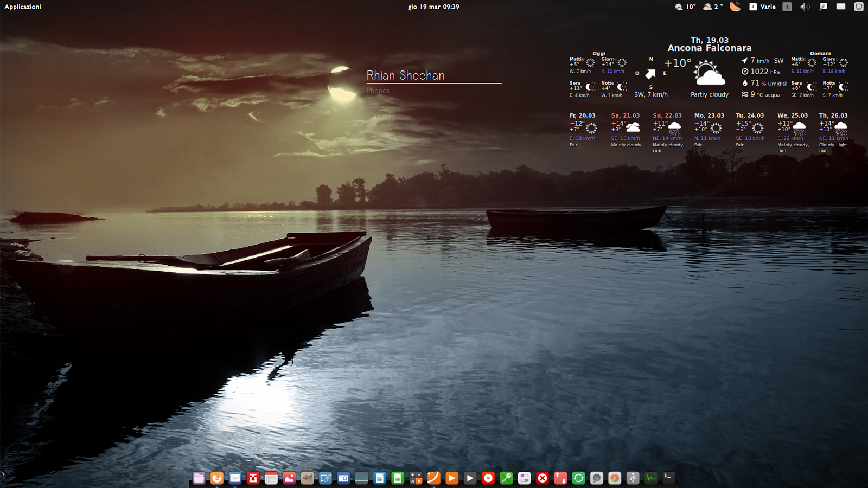Open the Applicazioni menu
The image size is (868, 488).
click(x=23, y=7)
